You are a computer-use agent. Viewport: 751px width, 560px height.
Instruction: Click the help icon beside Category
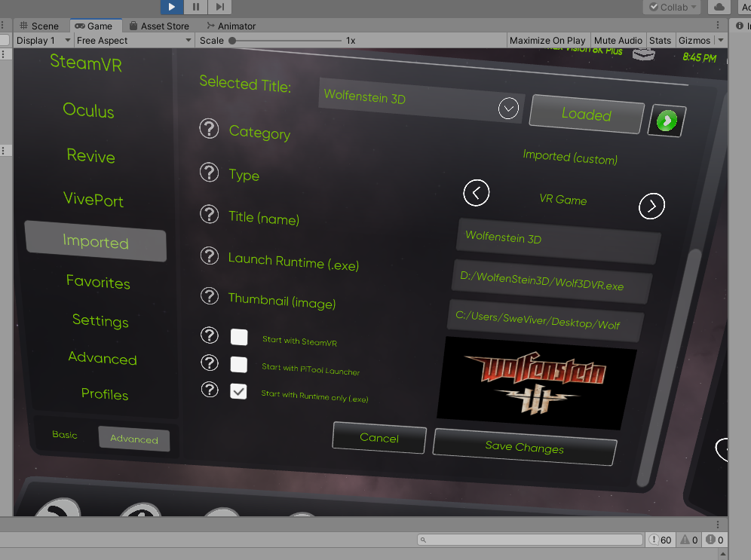point(209,129)
